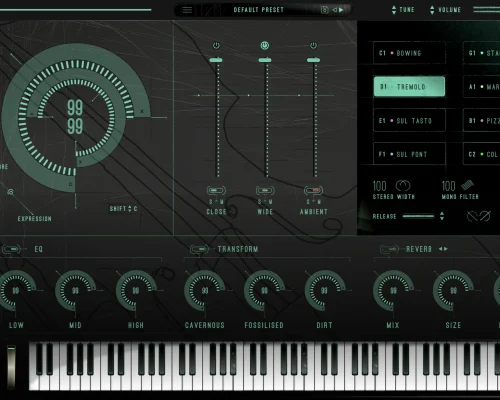This screenshot has height=400, width=500.
Task: Go to the next preset arrow
Action: [x=341, y=10]
